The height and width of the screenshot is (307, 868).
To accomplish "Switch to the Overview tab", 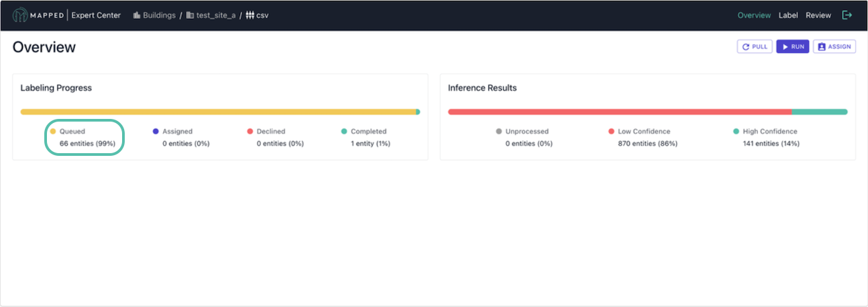I will [x=754, y=15].
